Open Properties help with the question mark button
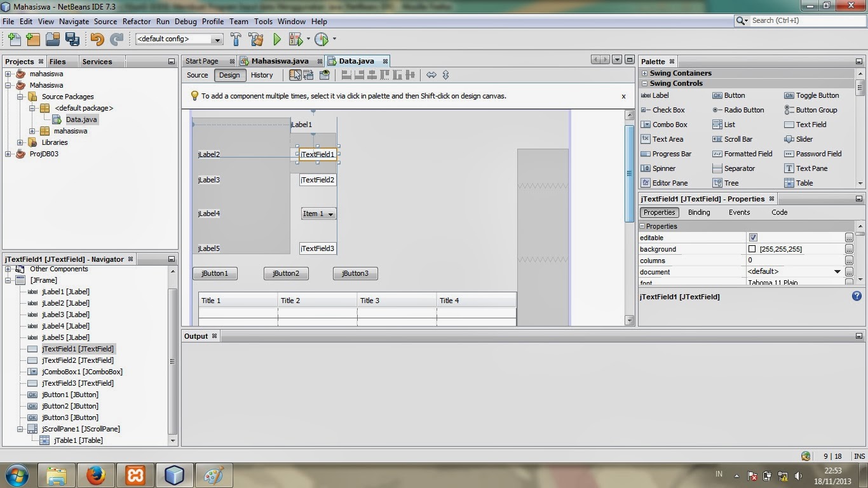 point(856,295)
